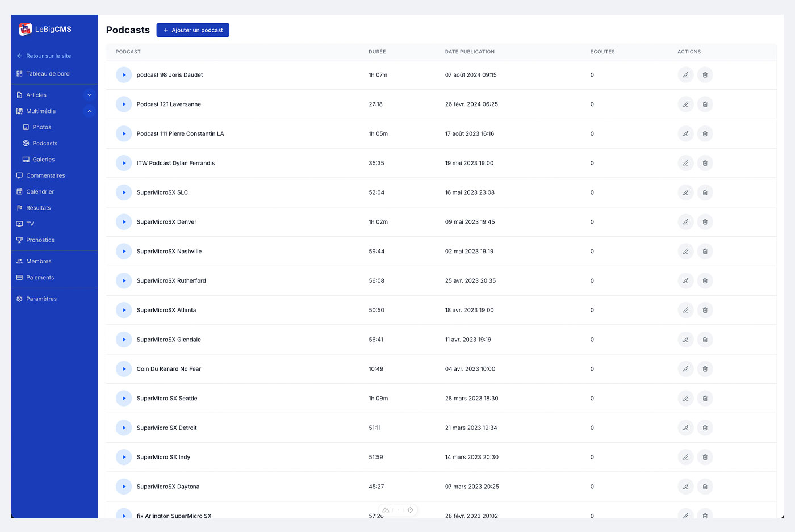The height and width of the screenshot is (532, 795).
Task: Click the LeBigCMS logo icon
Action: tap(25, 29)
